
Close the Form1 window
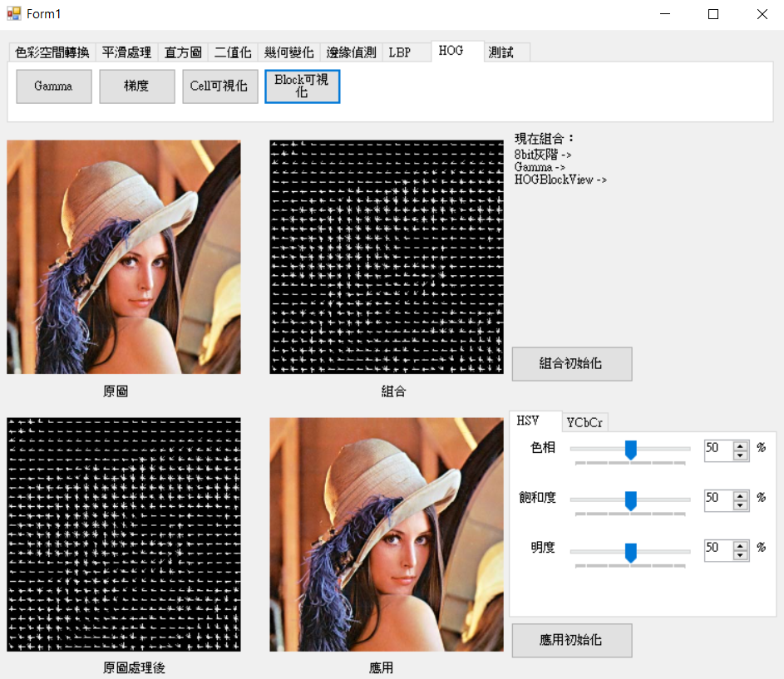(762, 14)
